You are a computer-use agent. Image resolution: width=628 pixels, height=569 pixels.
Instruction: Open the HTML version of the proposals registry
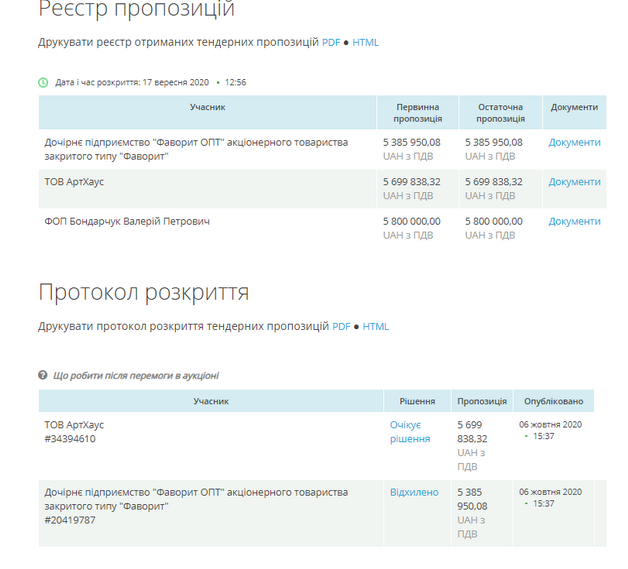coord(365,43)
